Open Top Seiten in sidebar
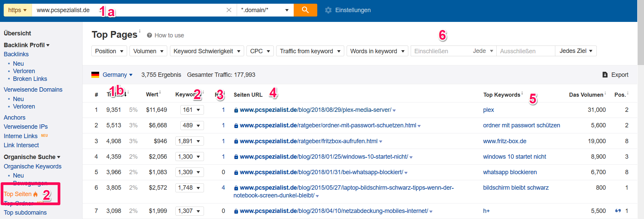The image size is (644, 219). (x=18, y=194)
